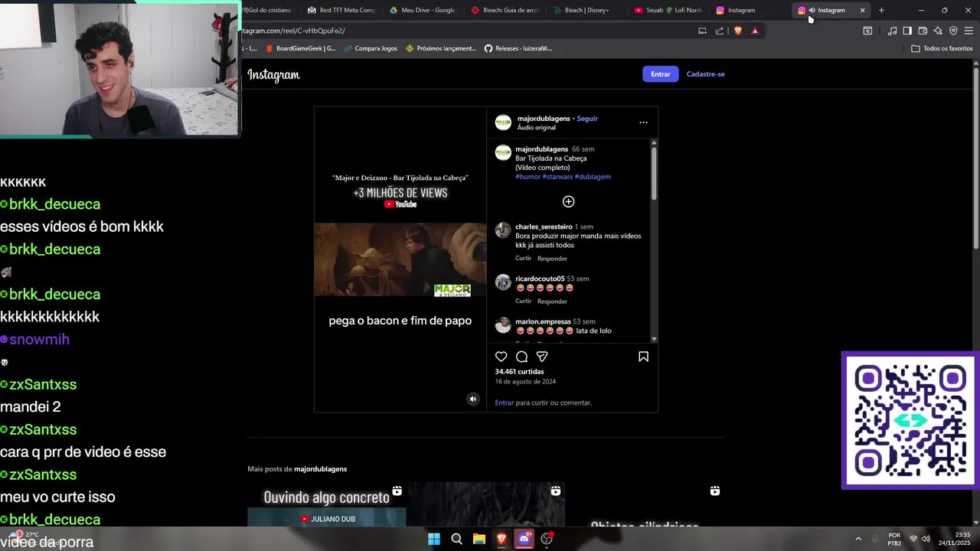
Task: Click the Star Wars Yoda video frame
Action: click(400, 259)
